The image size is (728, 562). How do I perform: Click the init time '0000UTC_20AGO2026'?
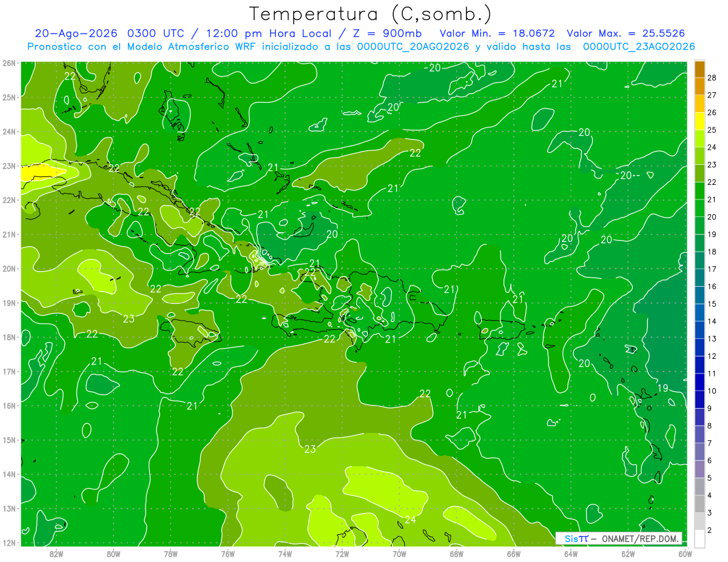click(414, 47)
